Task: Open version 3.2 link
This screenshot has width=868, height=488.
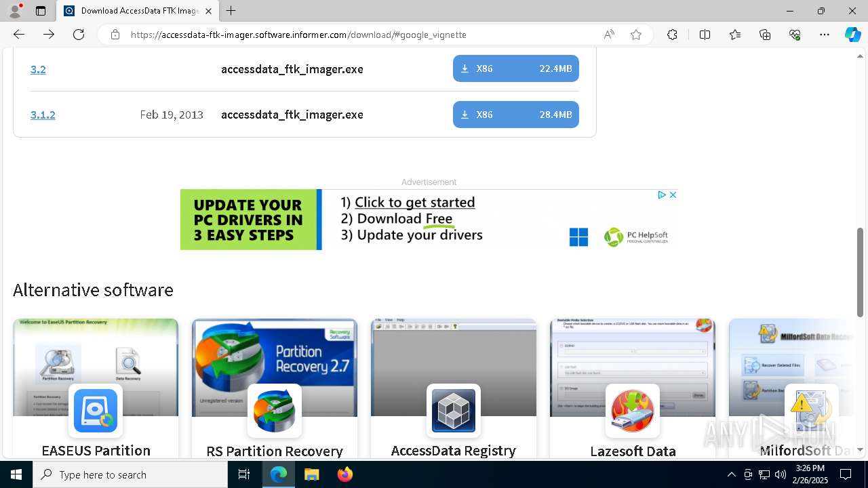Action: coord(38,69)
